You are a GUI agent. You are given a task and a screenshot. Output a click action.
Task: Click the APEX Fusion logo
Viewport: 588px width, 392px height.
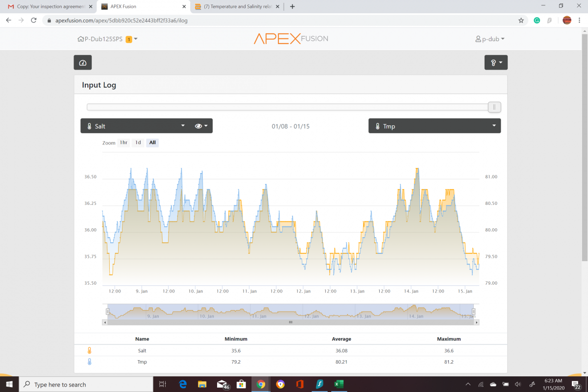pos(291,39)
